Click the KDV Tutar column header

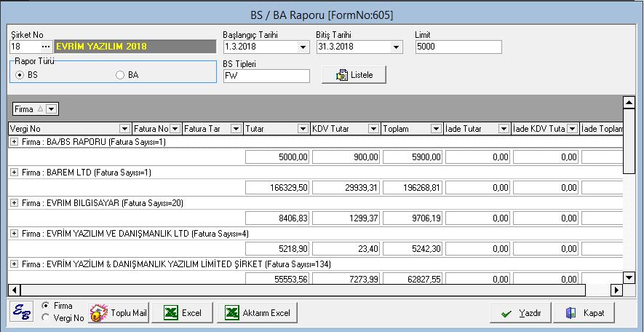point(346,129)
